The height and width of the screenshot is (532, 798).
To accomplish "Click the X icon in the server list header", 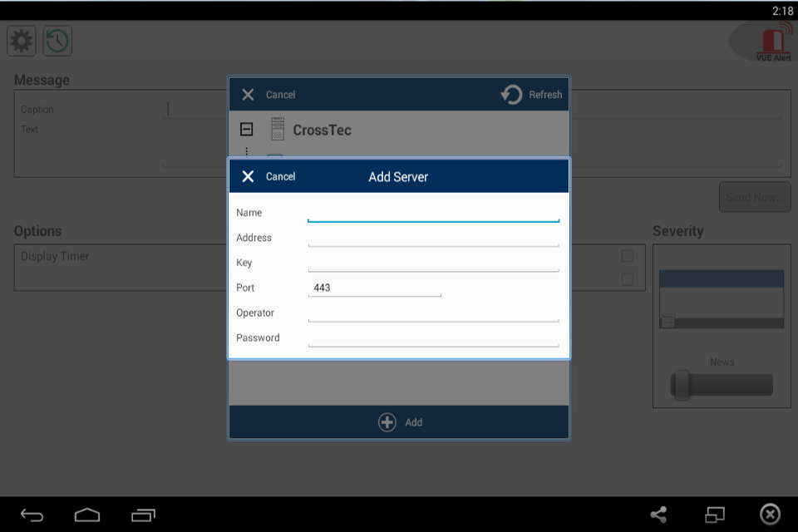I will click(x=248, y=95).
